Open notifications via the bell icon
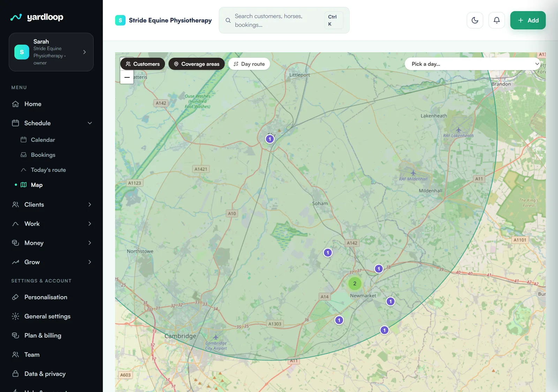The height and width of the screenshot is (392, 558). [497, 20]
